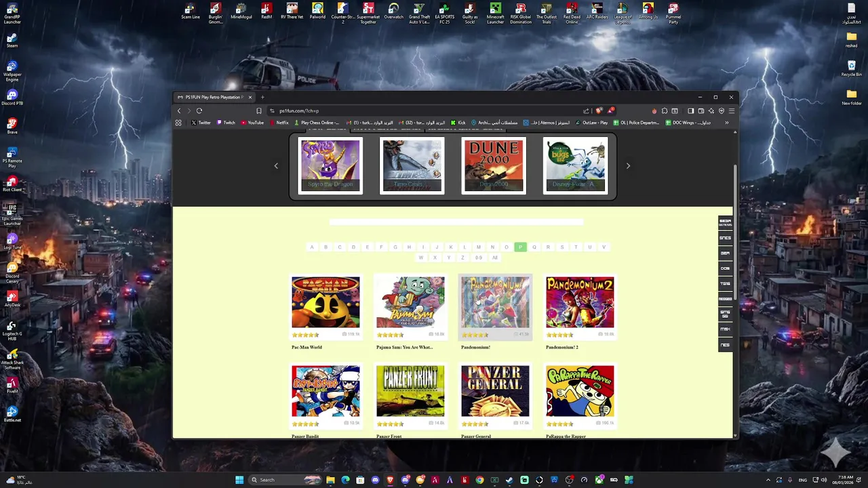This screenshot has width=868, height=488.
Task: Open PS Remote Play desktop shortcut
Action: [x=12, y=157]
